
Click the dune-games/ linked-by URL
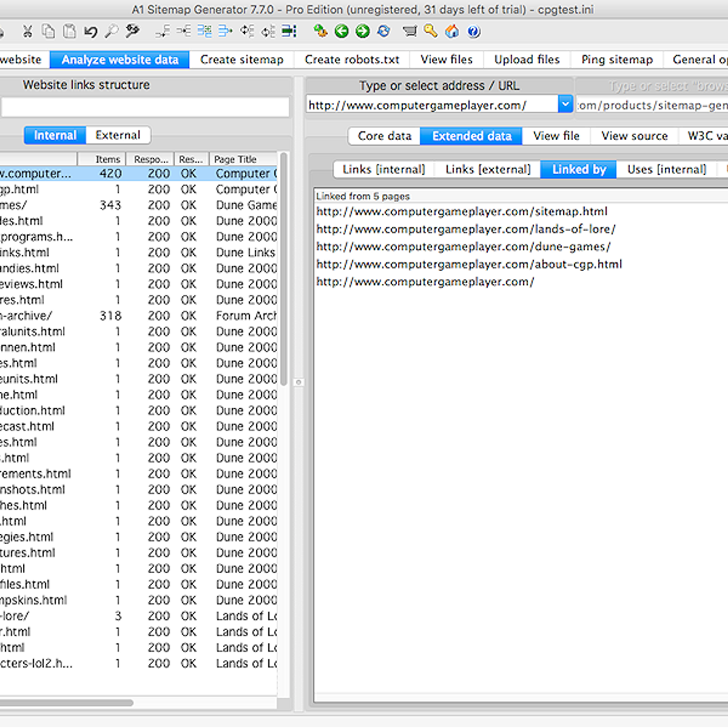464,247
